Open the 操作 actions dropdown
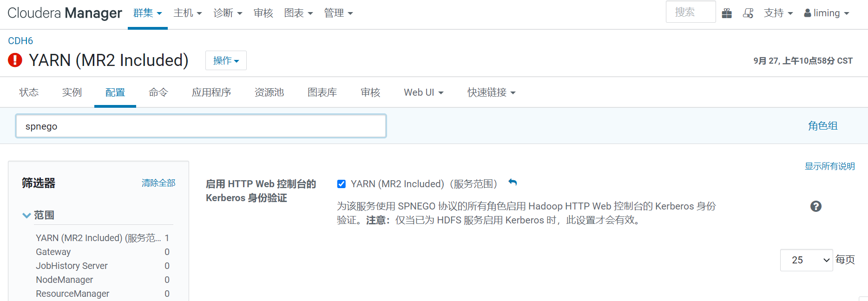The width and height of the screenshot is (868, 301). click(x=226, y=60)
